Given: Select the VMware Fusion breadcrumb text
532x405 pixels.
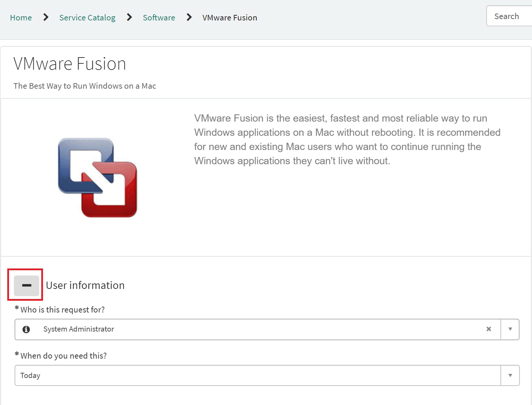Looking at the screenshot, I should click(230, 18).
